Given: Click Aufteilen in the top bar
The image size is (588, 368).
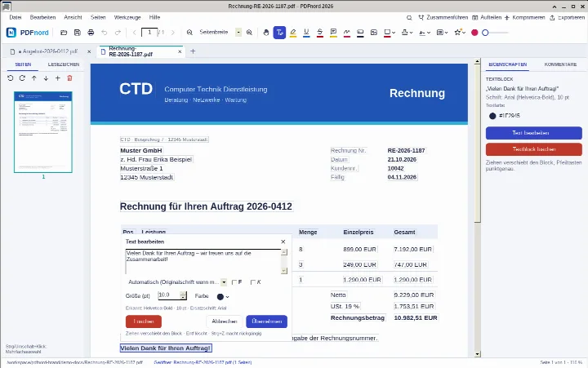Looking at the screenshot, I should 487,18.
